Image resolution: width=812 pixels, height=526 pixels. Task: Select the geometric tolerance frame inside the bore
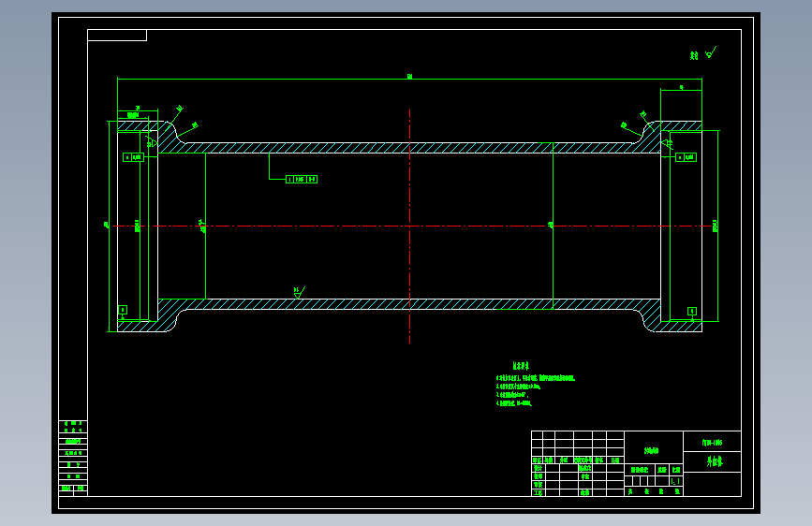point(302,179)
